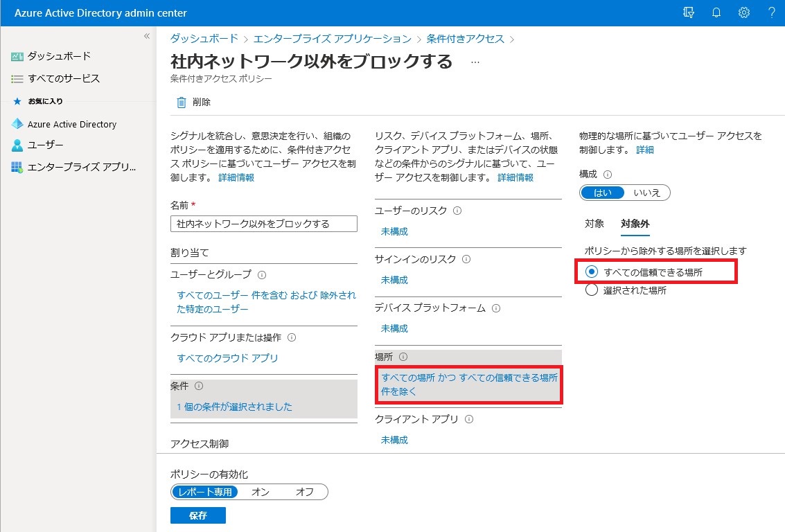Open 未構成 under サインインのリスク
The width and height of the screenshot is (785, 532).
pos(394,281)
